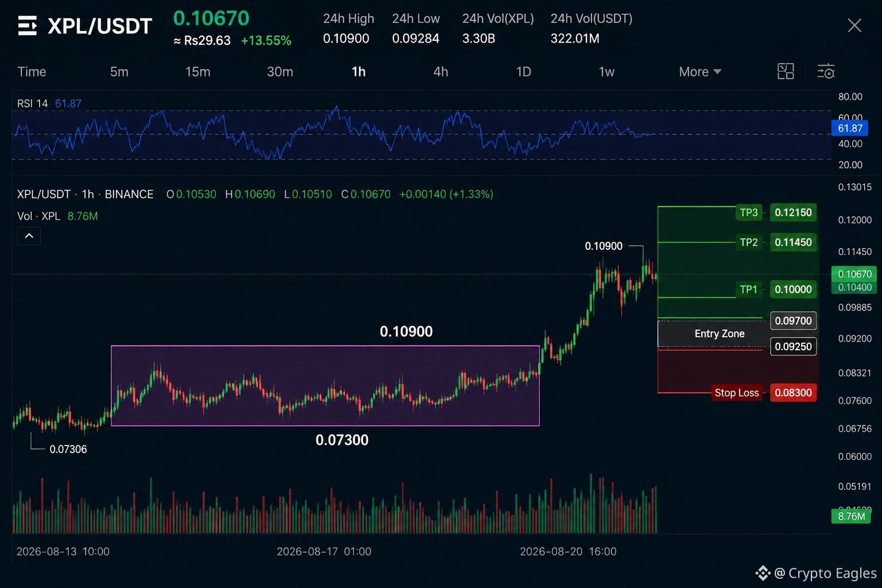Switch to the 30m timeframe
This screenshot has height=588, width=882.
tap(280, 72)
